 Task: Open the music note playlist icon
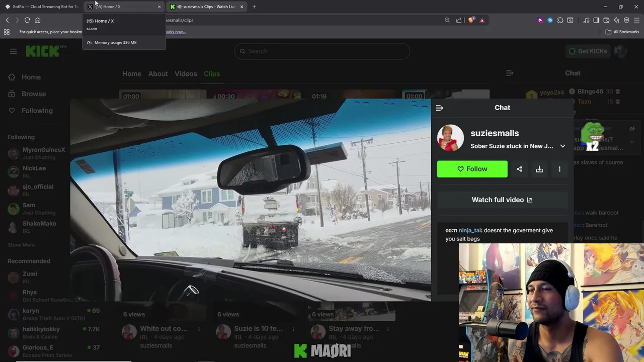[586, 20]
